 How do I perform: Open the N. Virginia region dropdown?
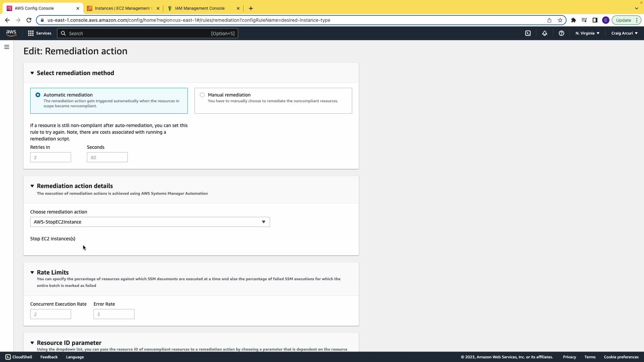[587, 33]
